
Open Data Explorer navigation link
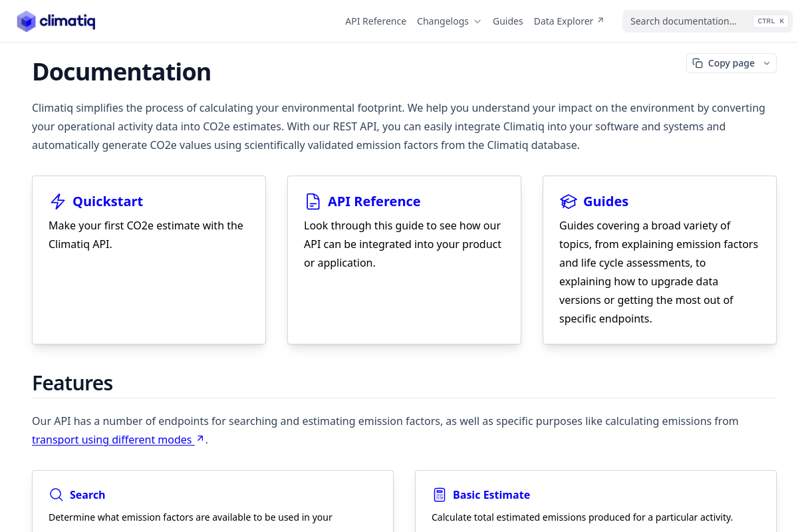pyautogui.click(x=569, y=21)
